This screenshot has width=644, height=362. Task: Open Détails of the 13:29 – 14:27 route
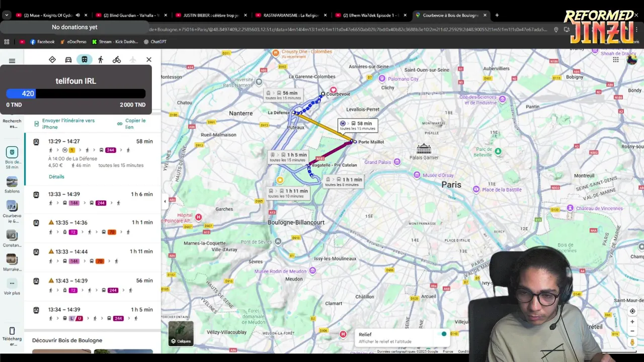tap(56, 176)
